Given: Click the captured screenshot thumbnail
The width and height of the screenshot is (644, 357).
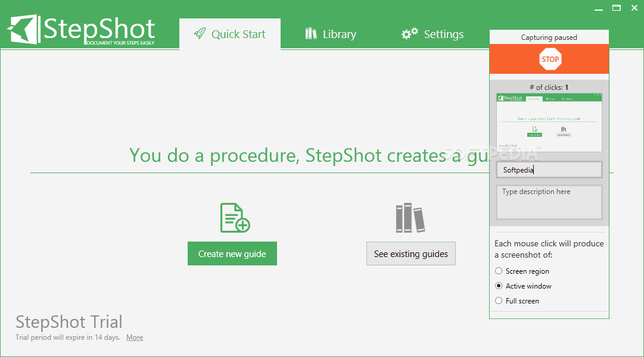Looking at the screenshot, I should click(x=549, y=123).
